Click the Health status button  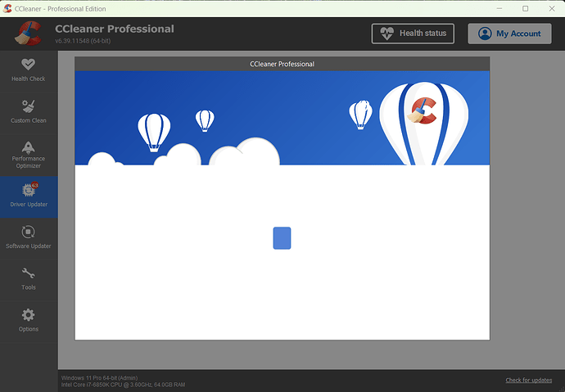[x=413, y=34]
